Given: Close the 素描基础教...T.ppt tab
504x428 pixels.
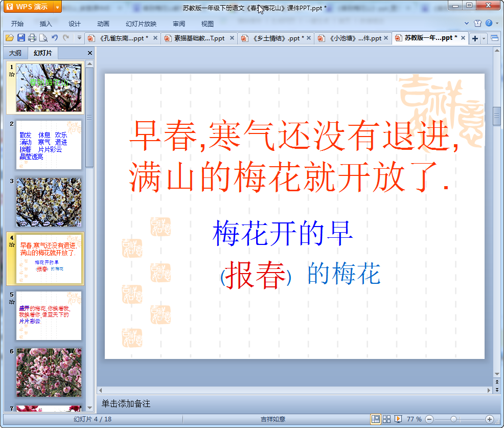Looking at the screenshot, I should 232,38.
